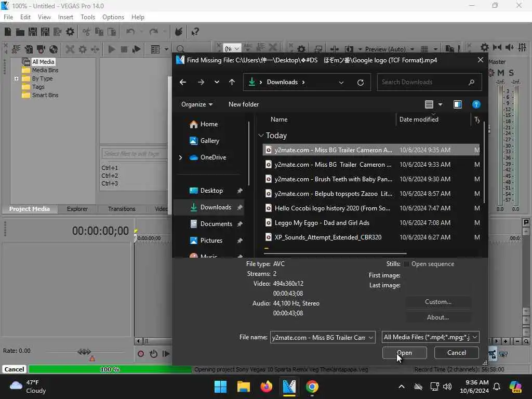532x399 pixels.
Task: Click the refresh icon in file dialog address bar
Action: 361,82
